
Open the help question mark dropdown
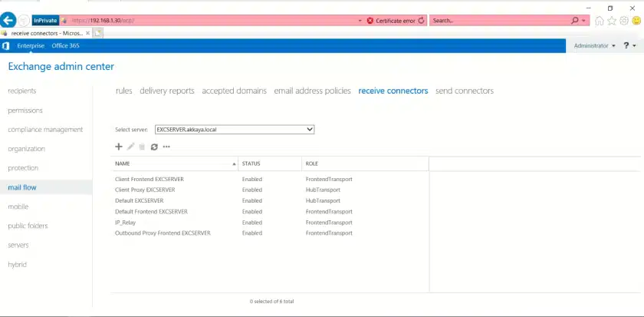tap(629, 46)
